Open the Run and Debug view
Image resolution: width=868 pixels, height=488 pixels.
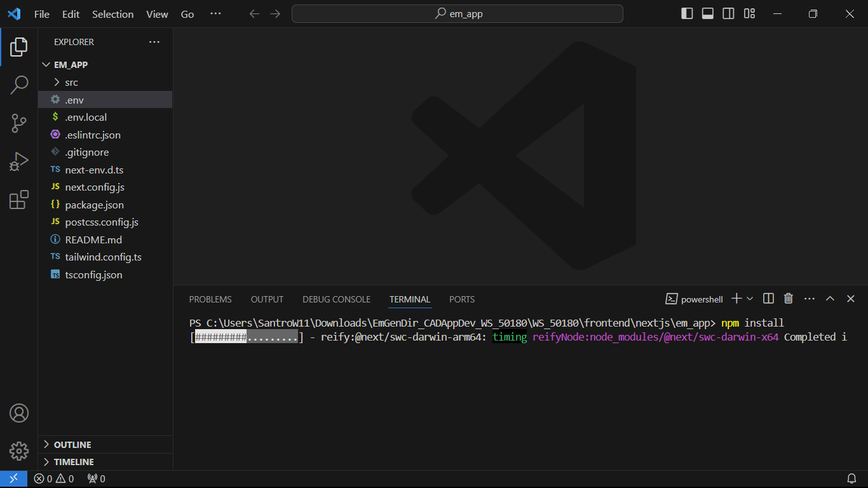click(19, 161)
